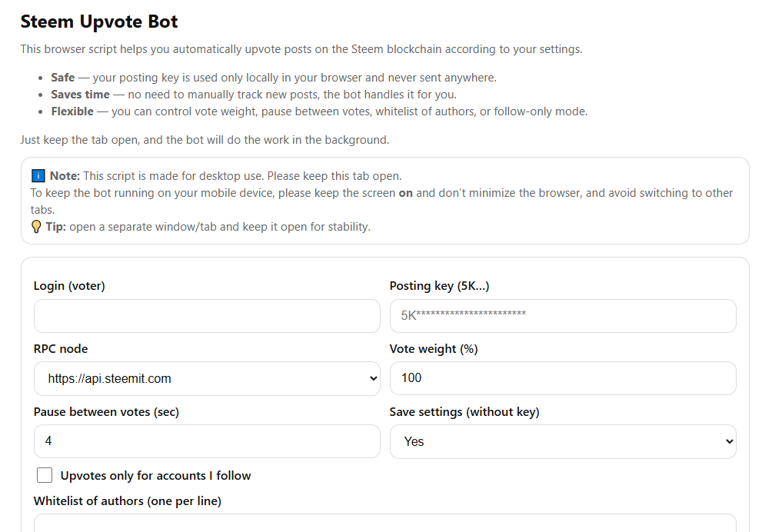Click the "Posting key (5K...)" label

[440, 286]
